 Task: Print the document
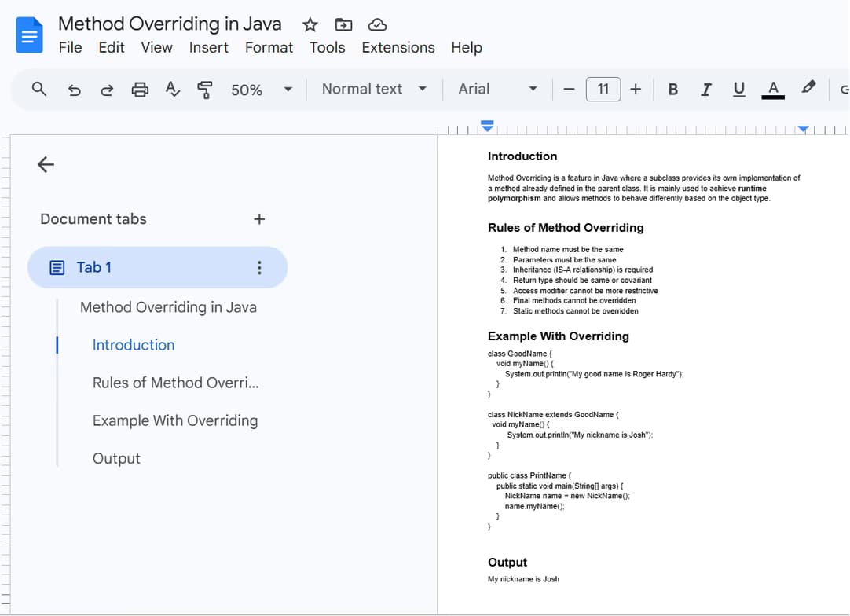(x=140, y=90)
